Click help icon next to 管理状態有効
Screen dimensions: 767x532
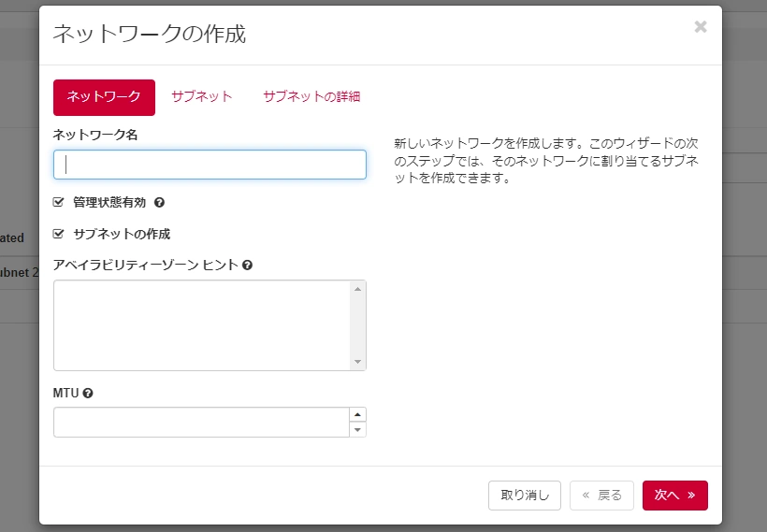159,203
